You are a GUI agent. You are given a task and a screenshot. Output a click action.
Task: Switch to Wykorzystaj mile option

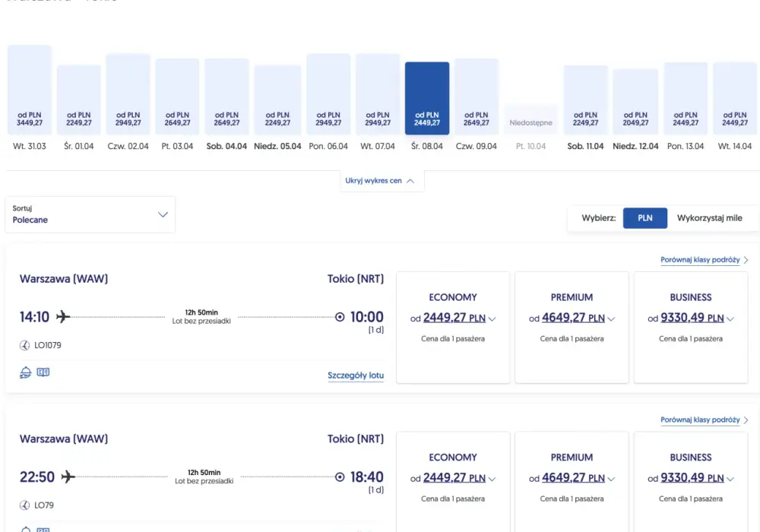(x=709, y=218)
